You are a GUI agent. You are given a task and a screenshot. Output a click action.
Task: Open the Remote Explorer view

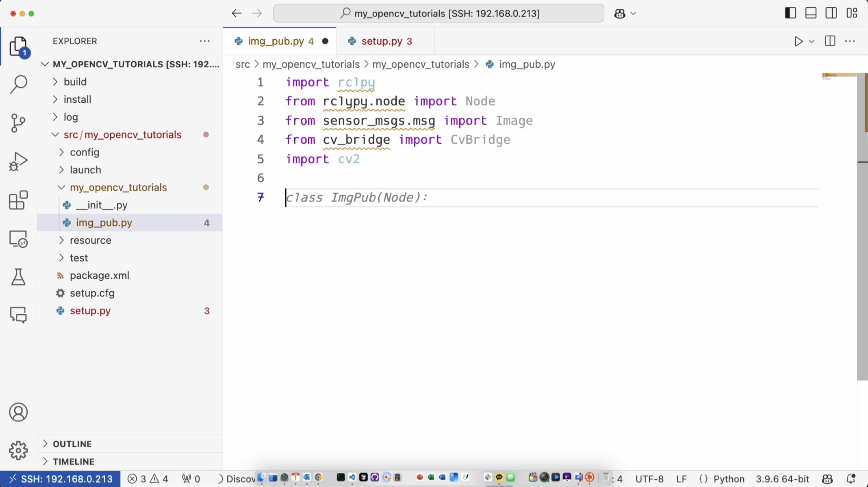pyautogui.click(x=18, y=239)
